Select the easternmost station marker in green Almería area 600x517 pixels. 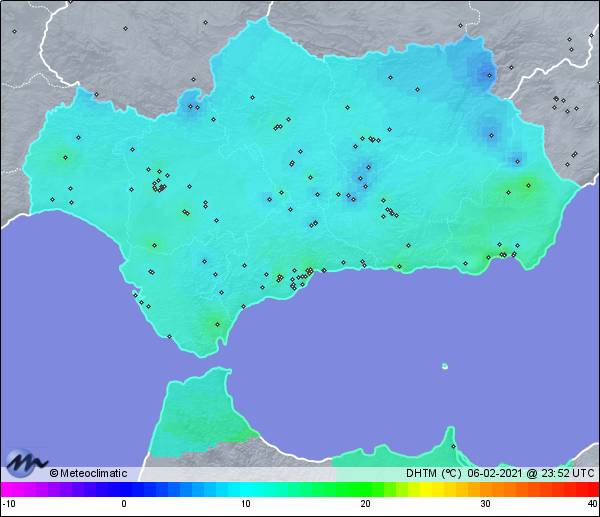[528, 186]
